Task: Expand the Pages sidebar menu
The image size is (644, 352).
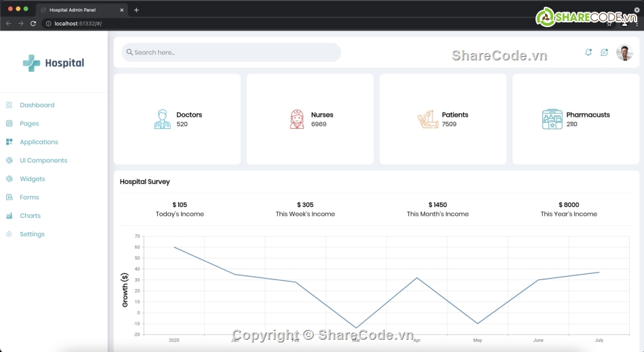Action: coord(29,123)
